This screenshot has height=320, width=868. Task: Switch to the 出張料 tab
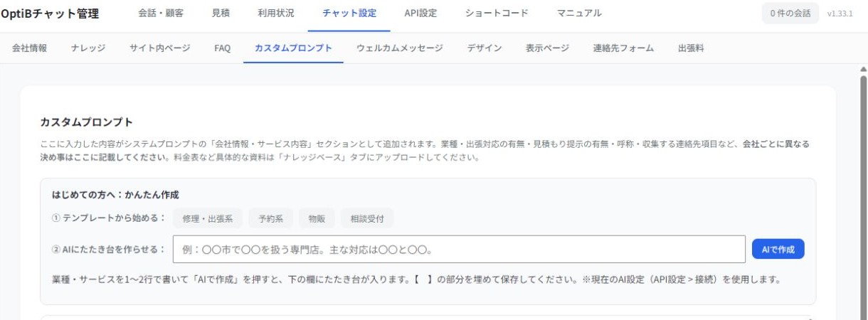pos(692,48)
